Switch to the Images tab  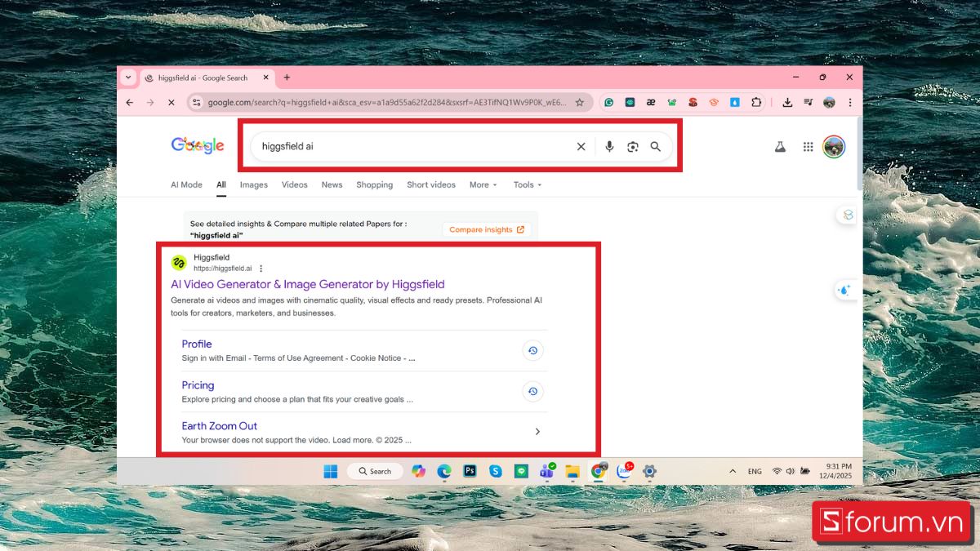[x=253, y=185]
